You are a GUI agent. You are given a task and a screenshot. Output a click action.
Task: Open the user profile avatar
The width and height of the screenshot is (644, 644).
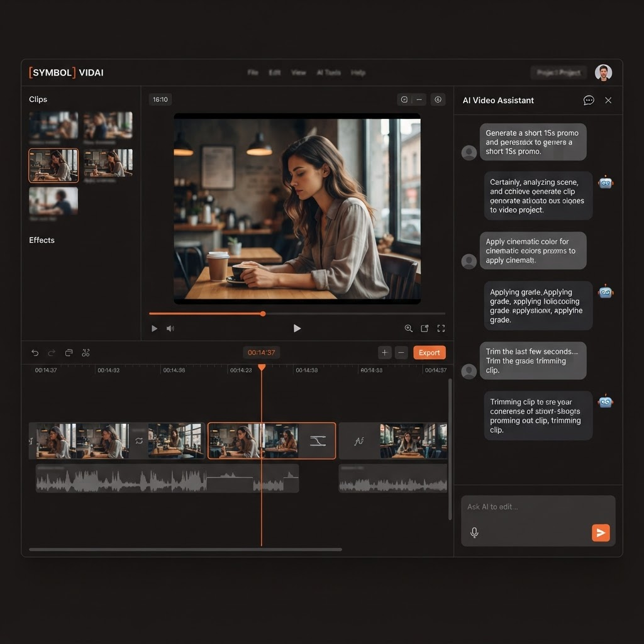(x=603, y=73)
